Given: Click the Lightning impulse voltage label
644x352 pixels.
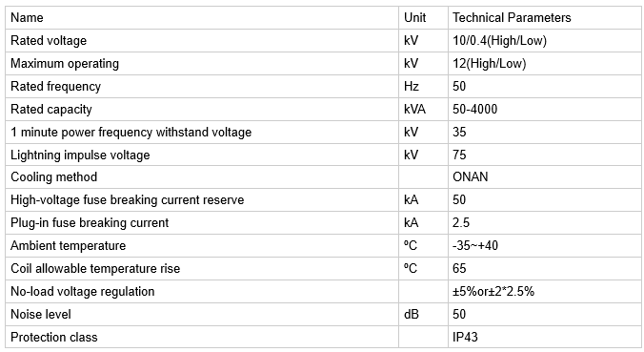Looking at the screenshot, I should coord(80,155).
